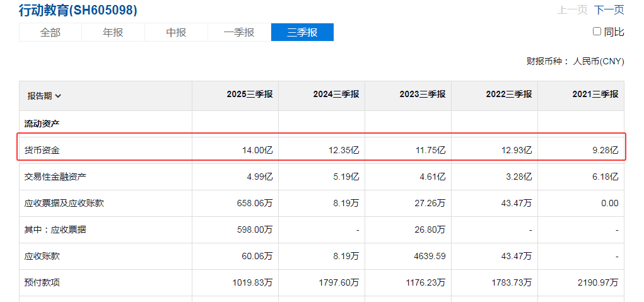Click the active 三季报 tab

302,32
